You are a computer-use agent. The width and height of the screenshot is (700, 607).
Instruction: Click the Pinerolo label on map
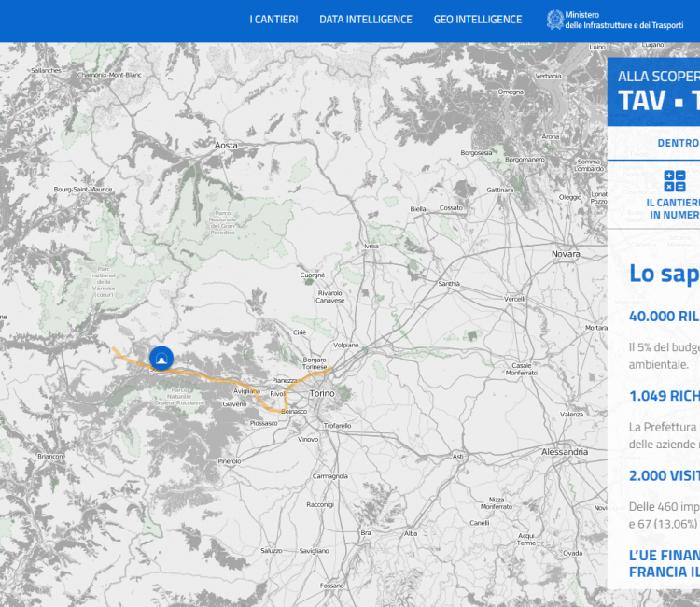point(230,461)
